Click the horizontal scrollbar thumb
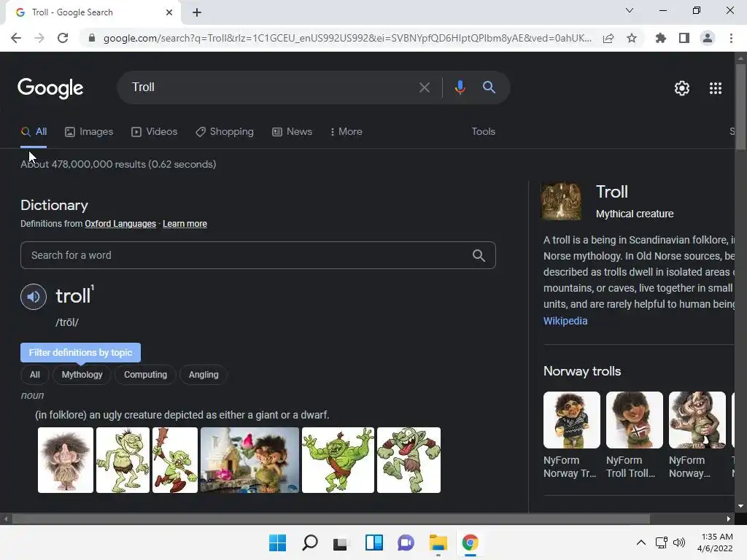The width and height of the screenshot is (747, 560). pos(331,519)
